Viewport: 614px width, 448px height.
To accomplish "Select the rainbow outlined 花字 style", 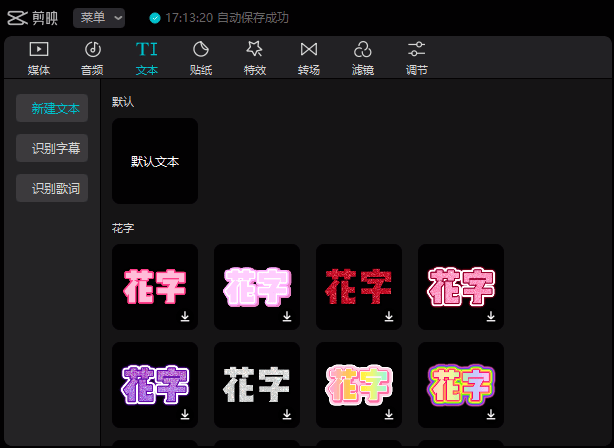I will click(461, 385).
